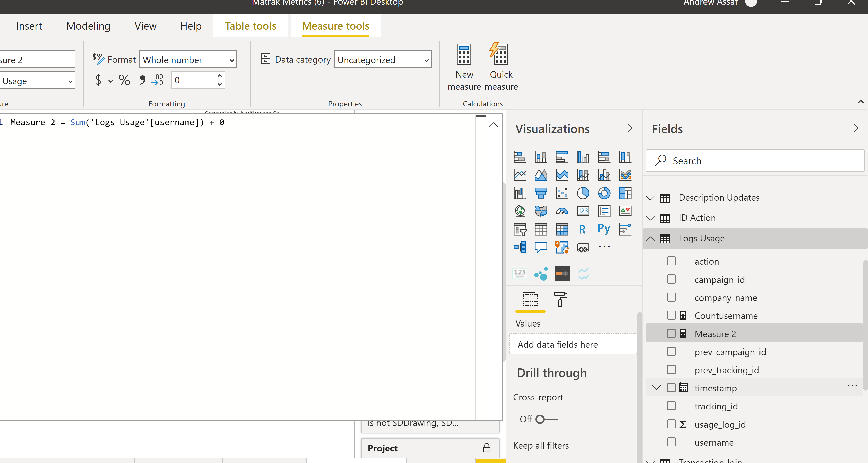Toggle the Cross-report switch on

pos(547,419)
